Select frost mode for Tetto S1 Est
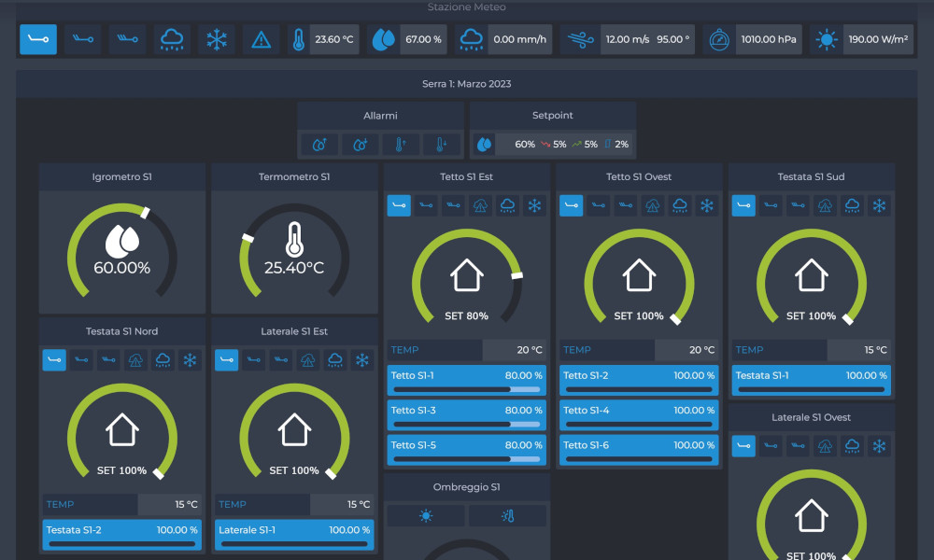The width and height of the screenshot is (934, 560). point(534,206)
